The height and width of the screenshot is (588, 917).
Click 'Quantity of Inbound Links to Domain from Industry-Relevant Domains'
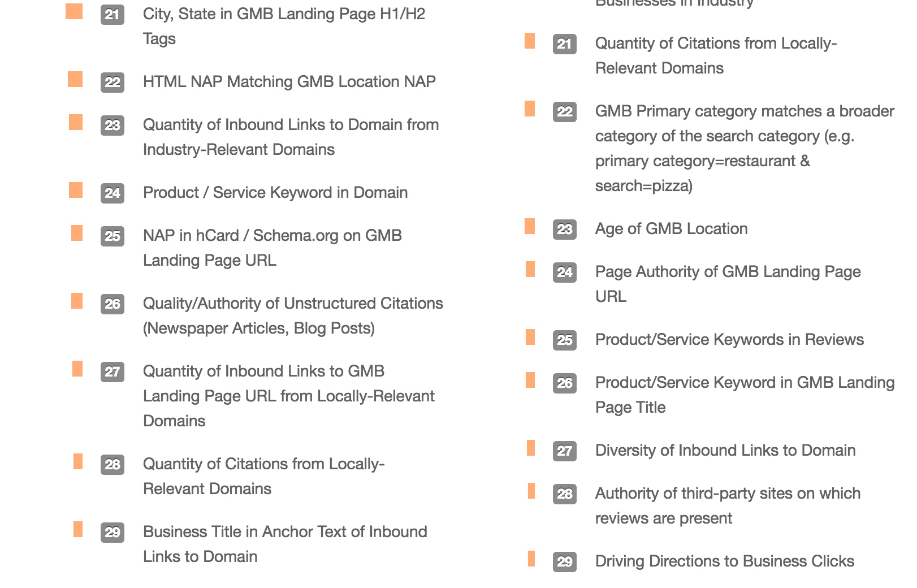pyautogui.click(x=291, y=137)
